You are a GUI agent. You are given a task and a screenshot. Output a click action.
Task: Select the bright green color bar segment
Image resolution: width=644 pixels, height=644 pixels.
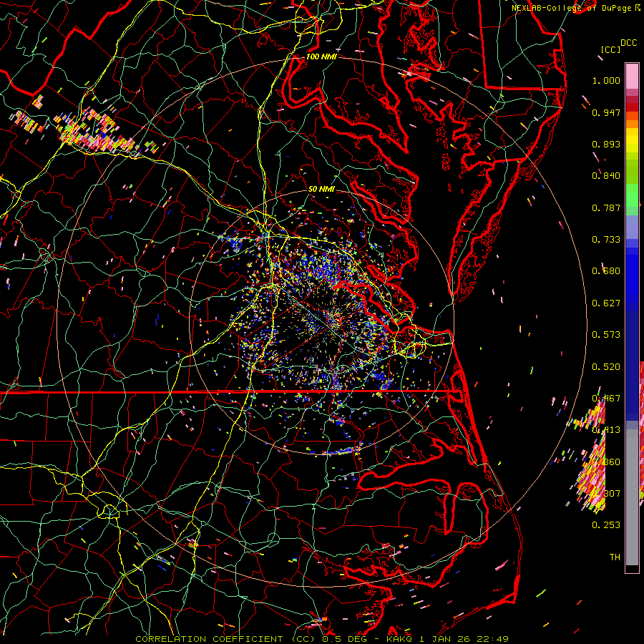(632, 195)
